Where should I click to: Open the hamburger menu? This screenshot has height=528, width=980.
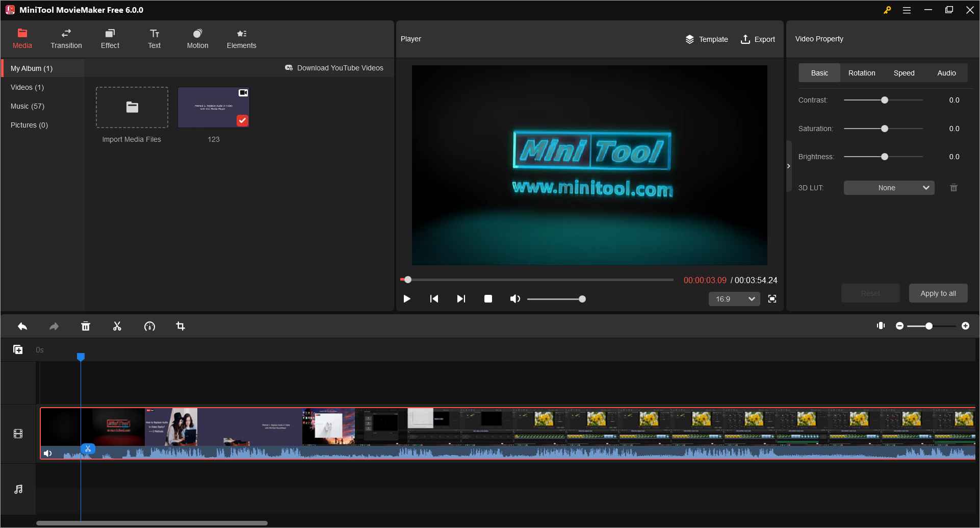click(907, 10)
